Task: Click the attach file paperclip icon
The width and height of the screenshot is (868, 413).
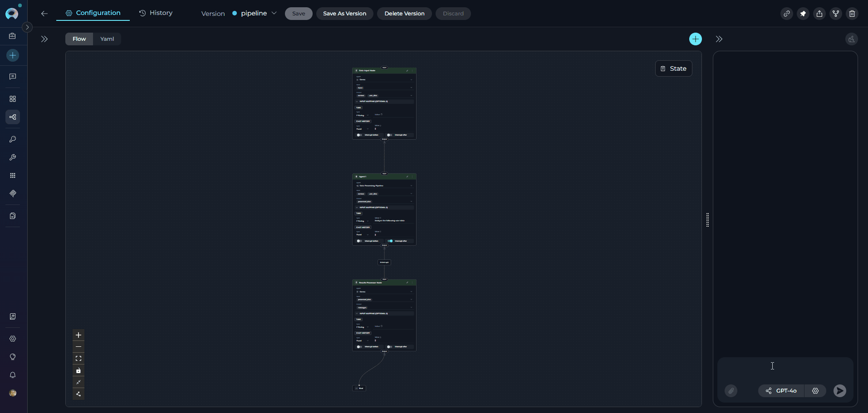Action: [731, 391]
